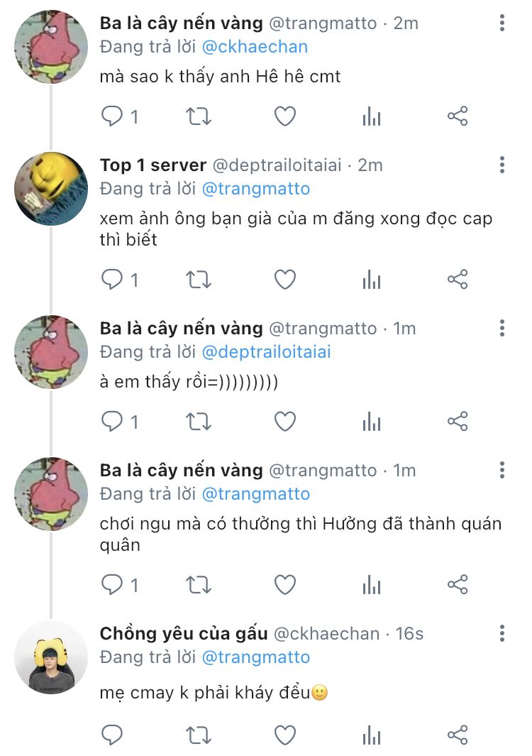Open more options for Top 1 server tweet
Viewport: 532px width, 756px height.
coord(502,165)
